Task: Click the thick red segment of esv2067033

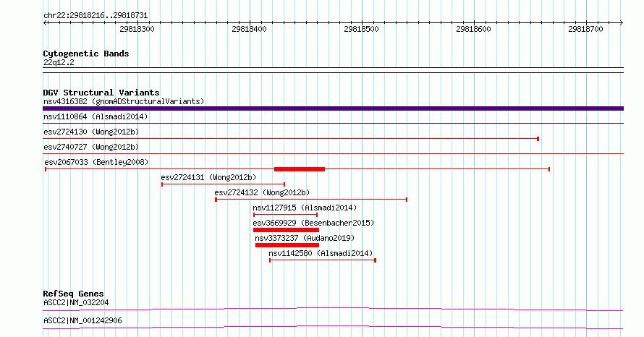Action: pos(300,169)
